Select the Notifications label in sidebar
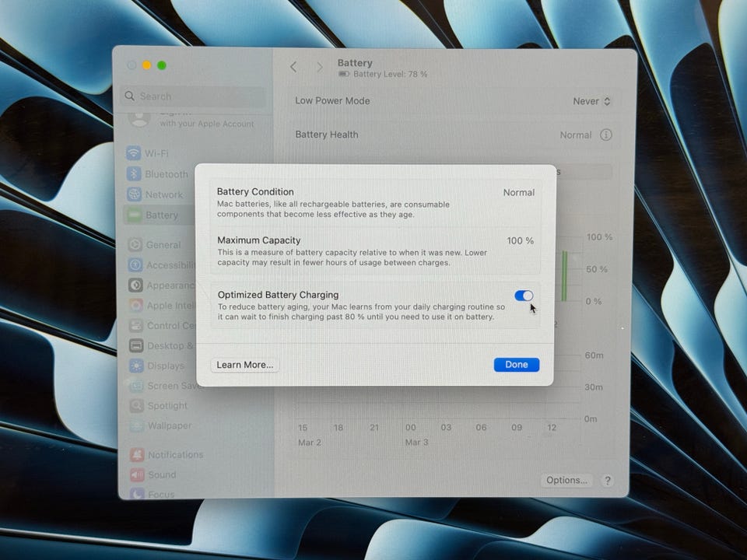Image resolution: width=747 pixels, height=560 pixels. click(176, 455)
